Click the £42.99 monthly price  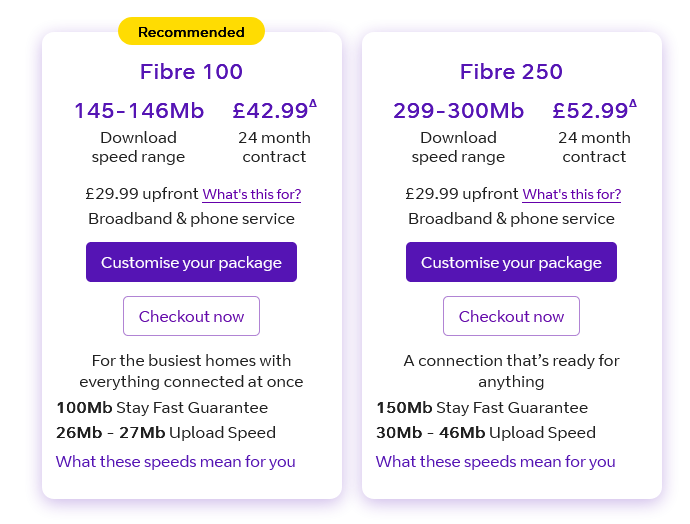(x=270, y=110)
